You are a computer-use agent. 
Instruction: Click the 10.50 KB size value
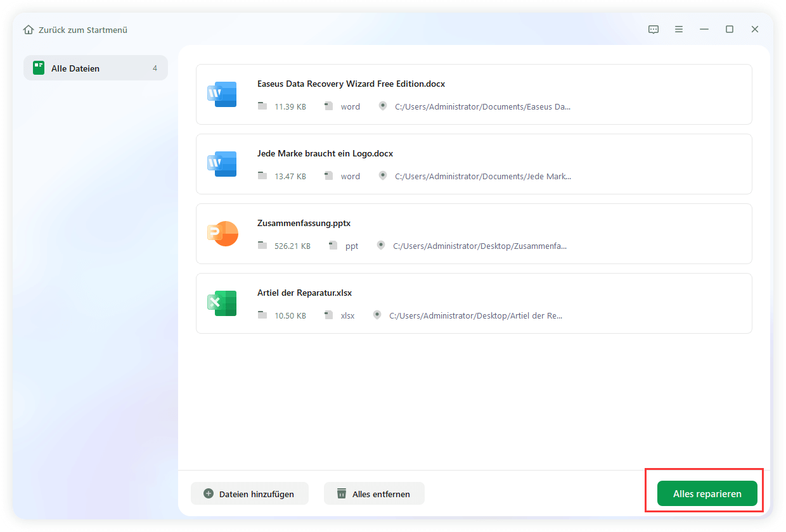pyautogui.click(x=290, y=315)
